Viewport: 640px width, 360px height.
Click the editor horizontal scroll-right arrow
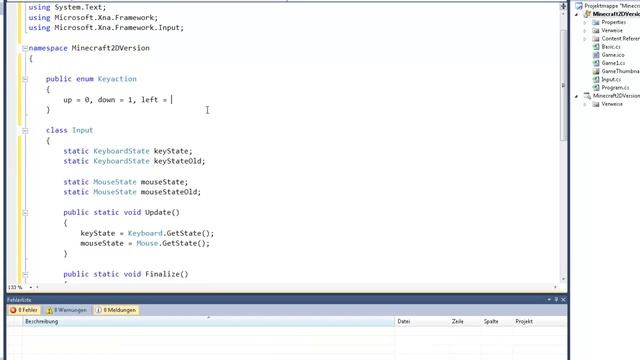pos(555,287)
